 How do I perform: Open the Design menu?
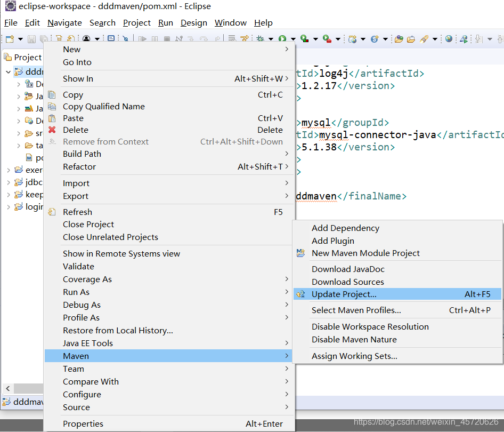tap(194, 23)
